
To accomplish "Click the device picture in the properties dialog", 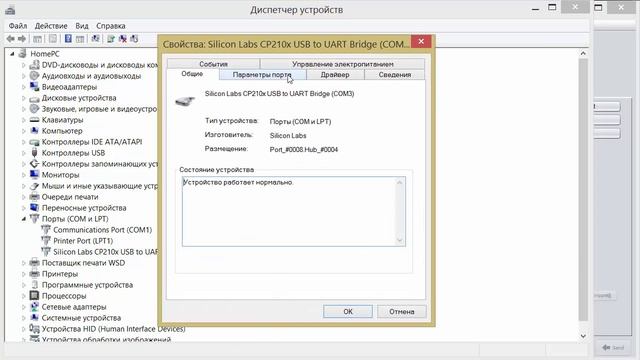I will [185, 100].
